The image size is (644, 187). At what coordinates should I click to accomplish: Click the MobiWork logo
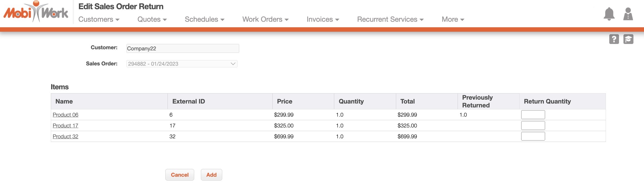click(x=36, y=12)
